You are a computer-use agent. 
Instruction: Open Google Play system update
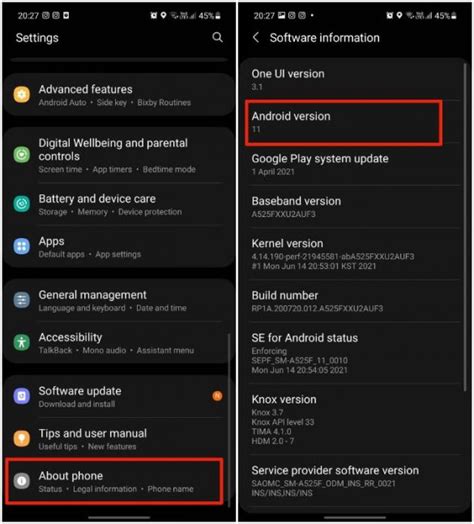click(354, 165)
